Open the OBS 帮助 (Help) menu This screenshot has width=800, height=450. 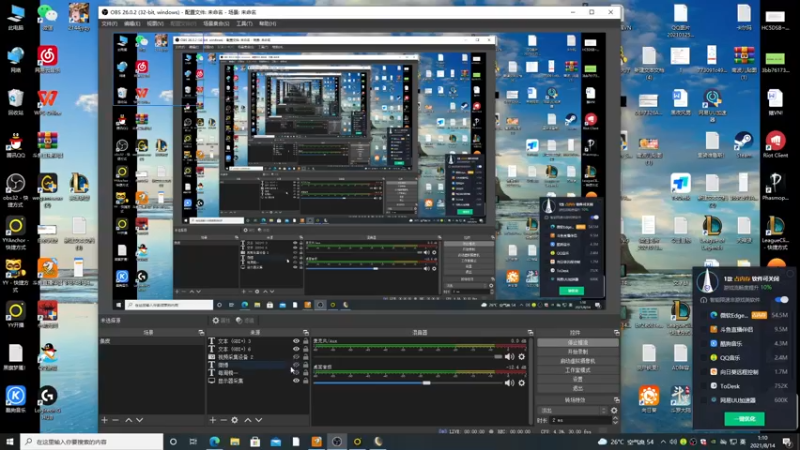point(267,23)
